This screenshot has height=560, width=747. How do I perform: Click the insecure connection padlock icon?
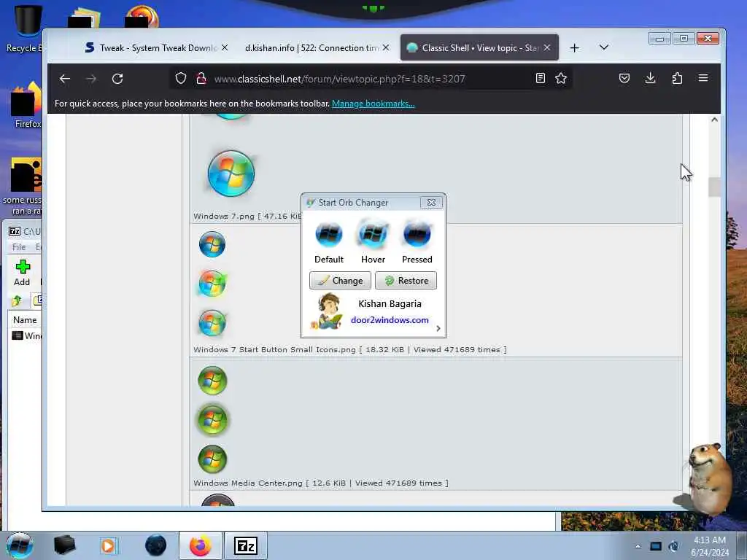[x=201, y=78]
